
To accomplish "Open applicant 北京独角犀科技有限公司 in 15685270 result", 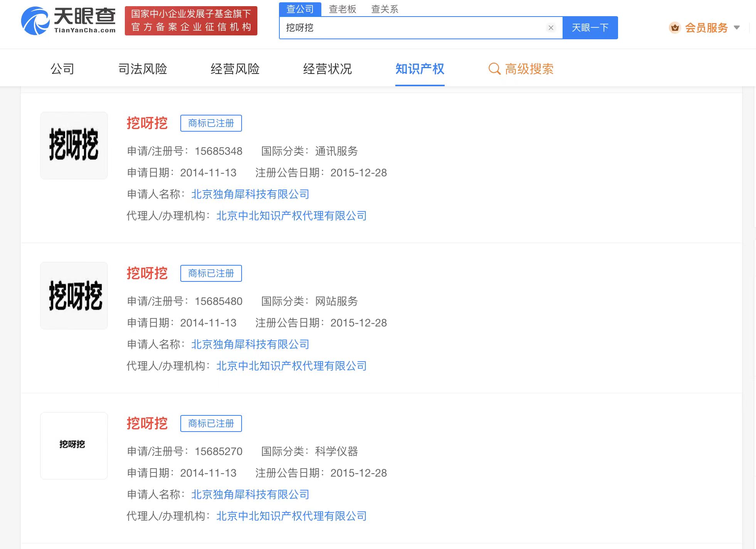I will click(x=250, y=494).
